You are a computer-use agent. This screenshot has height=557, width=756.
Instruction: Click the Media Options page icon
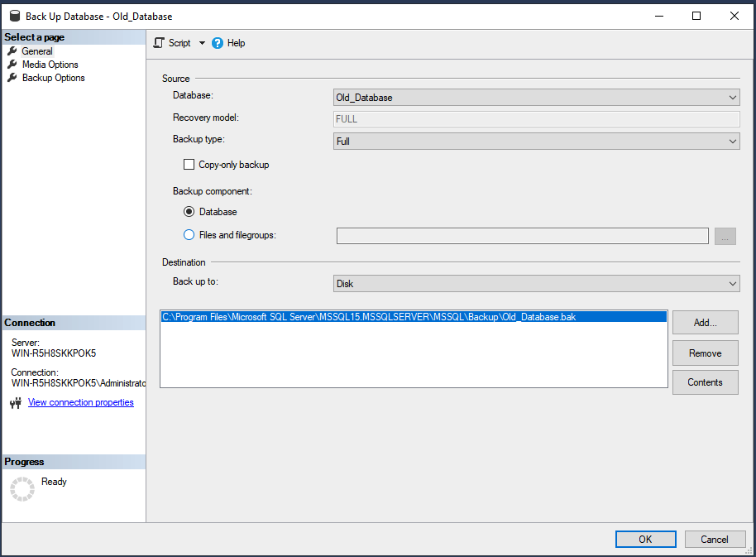tap(10, 64)
